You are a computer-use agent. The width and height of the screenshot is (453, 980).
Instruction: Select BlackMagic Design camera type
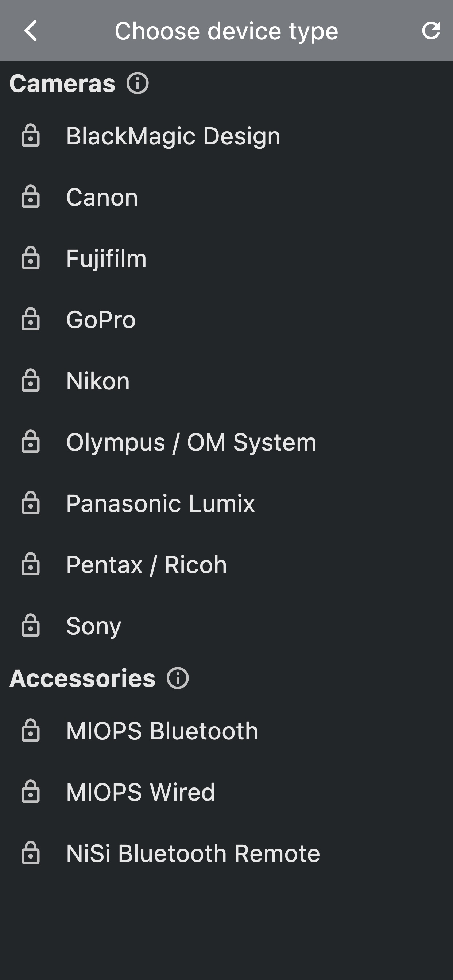[173, 136]
